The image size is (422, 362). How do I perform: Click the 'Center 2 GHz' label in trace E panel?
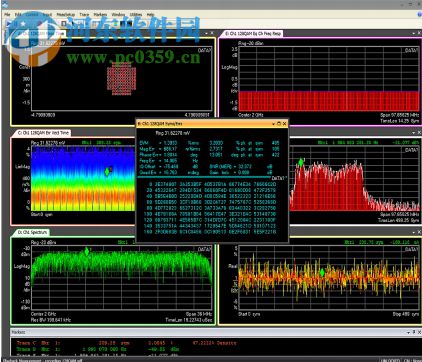[251, 115]
